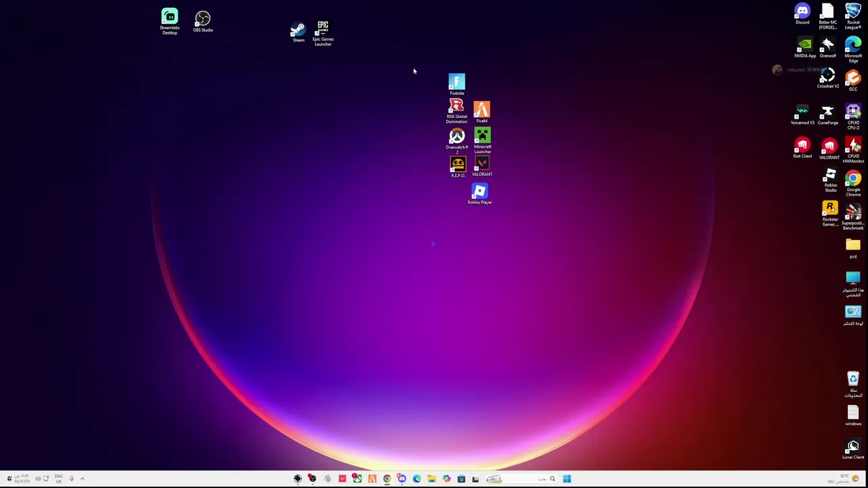Select the GCC desktop icon
Screen dimensions: 868x488
click(853, 81)
